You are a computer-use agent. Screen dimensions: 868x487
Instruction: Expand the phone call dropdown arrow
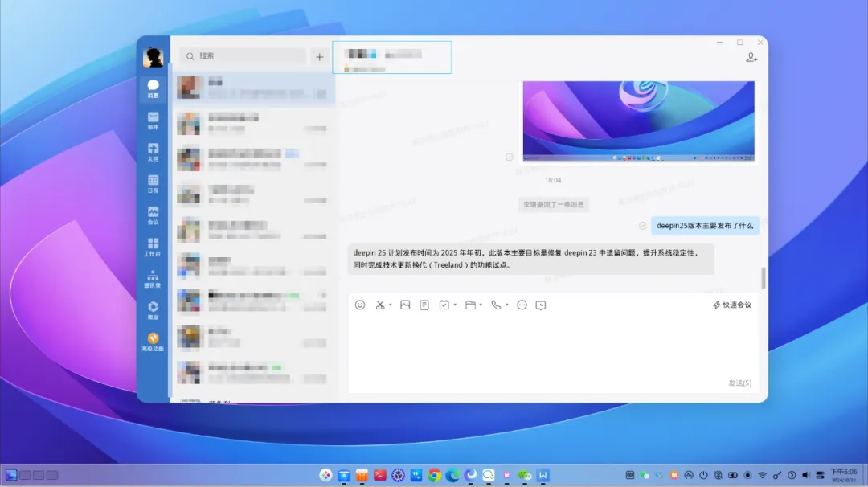pos(506,305)
